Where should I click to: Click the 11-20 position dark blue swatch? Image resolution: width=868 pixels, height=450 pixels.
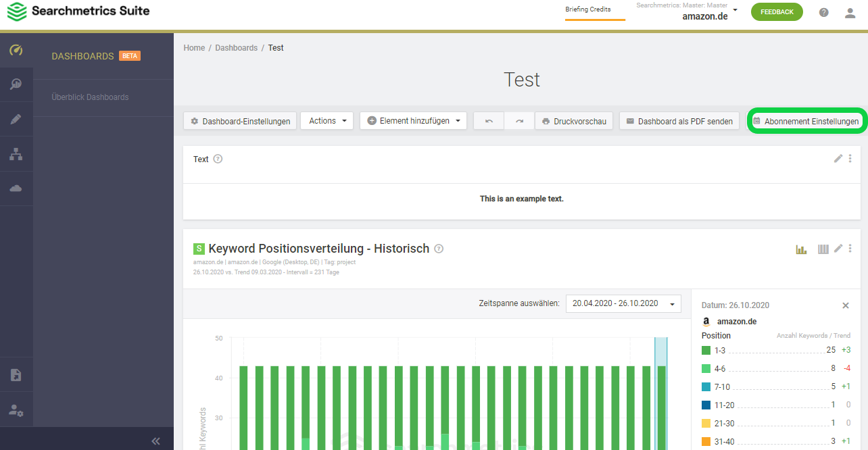tap(706, 405)
